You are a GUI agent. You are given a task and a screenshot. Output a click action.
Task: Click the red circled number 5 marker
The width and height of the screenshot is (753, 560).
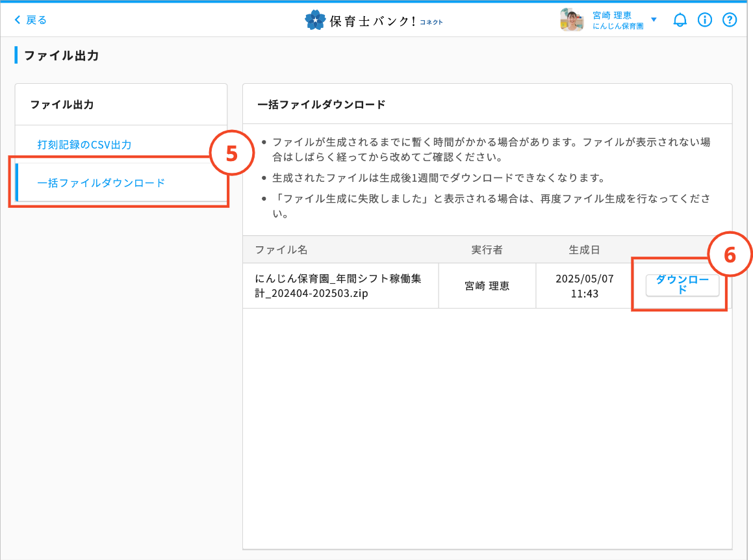coord(231,153)
